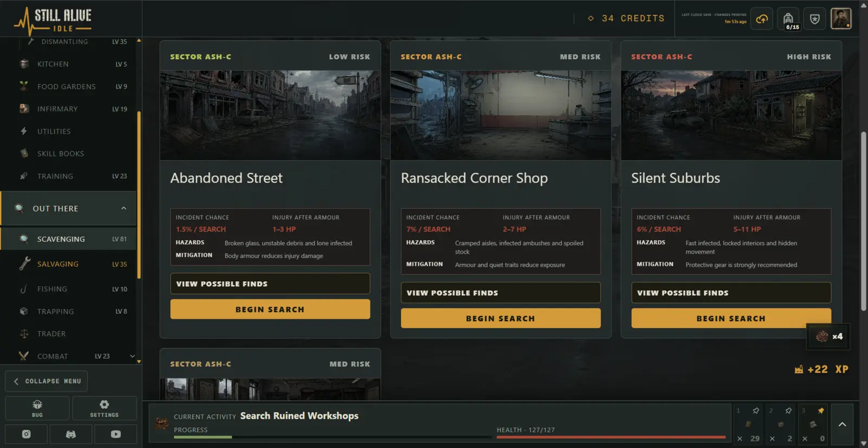Screen dimensions: 868x448
Task: Open the YouTube link icon
Action: pos(116,434)
